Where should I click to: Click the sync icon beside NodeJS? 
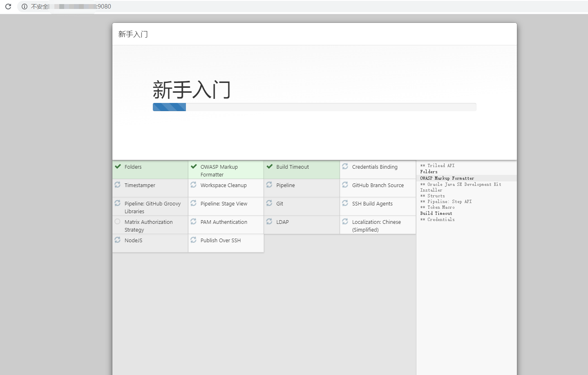tap(118, 240)
